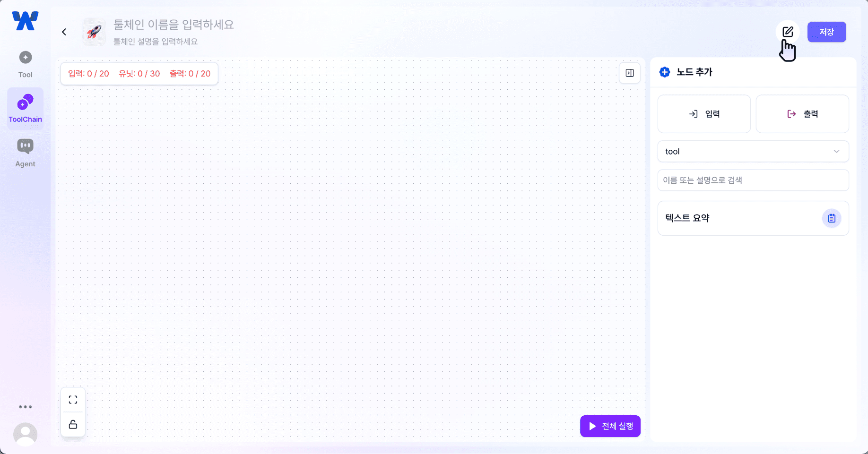Click the clipboard icon on 텍스트 요약
This screenshot has width=868, height=454.
tap(832, 218)
